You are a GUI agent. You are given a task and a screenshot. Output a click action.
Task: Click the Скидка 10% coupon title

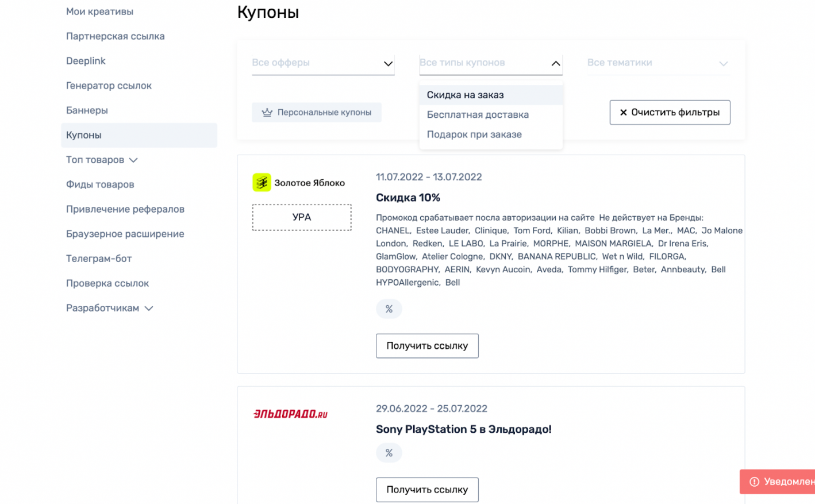click(408, 198)
